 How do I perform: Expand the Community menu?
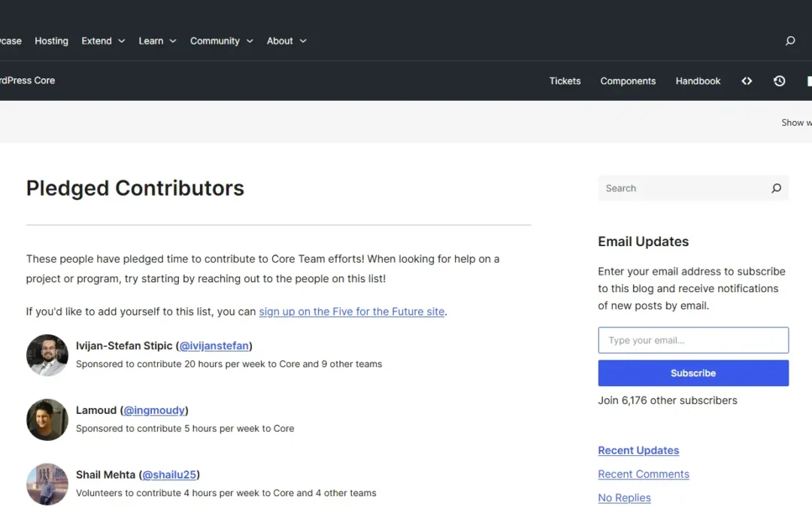[222, 41]
